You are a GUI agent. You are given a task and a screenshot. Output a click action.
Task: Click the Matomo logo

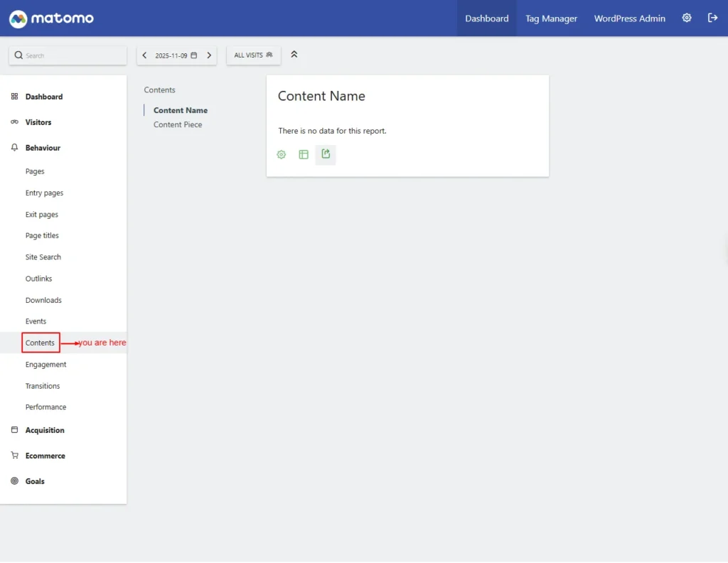51,18
